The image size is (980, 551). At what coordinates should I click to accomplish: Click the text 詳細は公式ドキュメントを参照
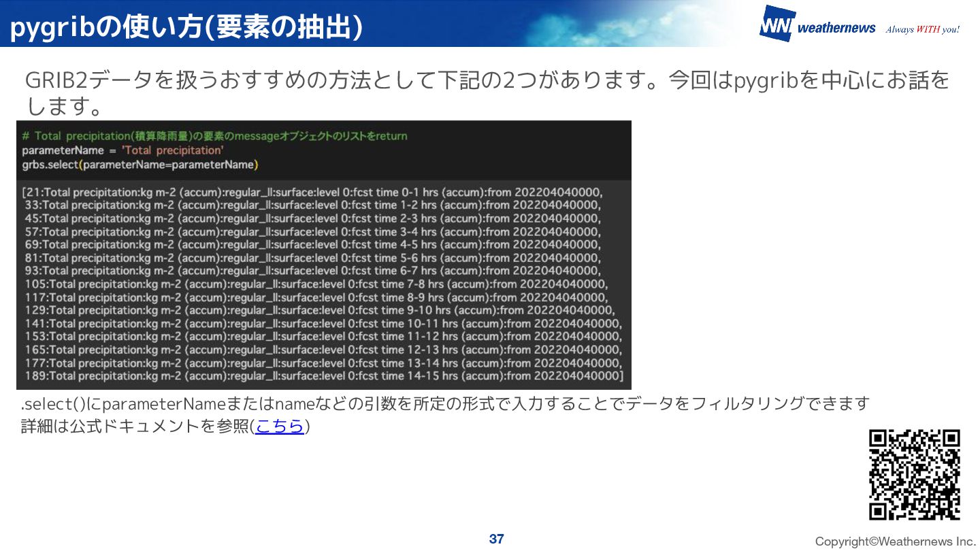click(136, 427)
